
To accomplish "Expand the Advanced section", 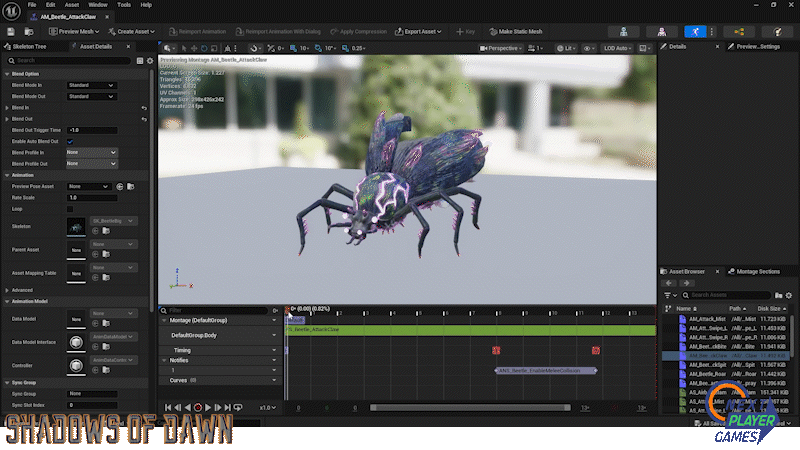I will [20, 290].
